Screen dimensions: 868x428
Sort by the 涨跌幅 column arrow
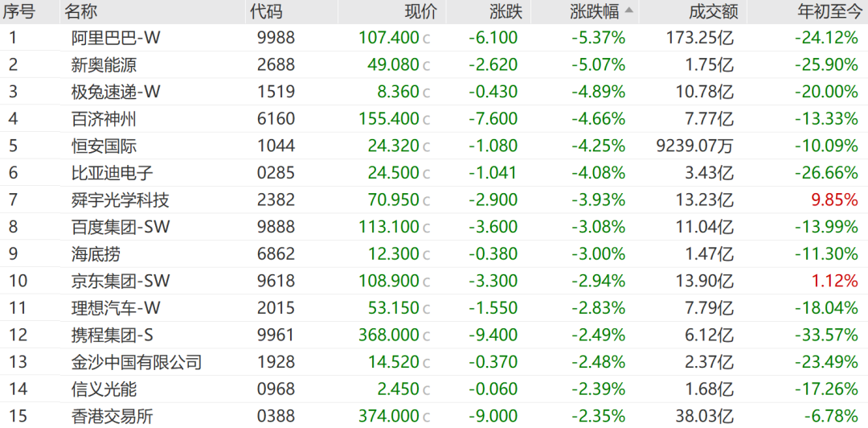pos(629,10)
